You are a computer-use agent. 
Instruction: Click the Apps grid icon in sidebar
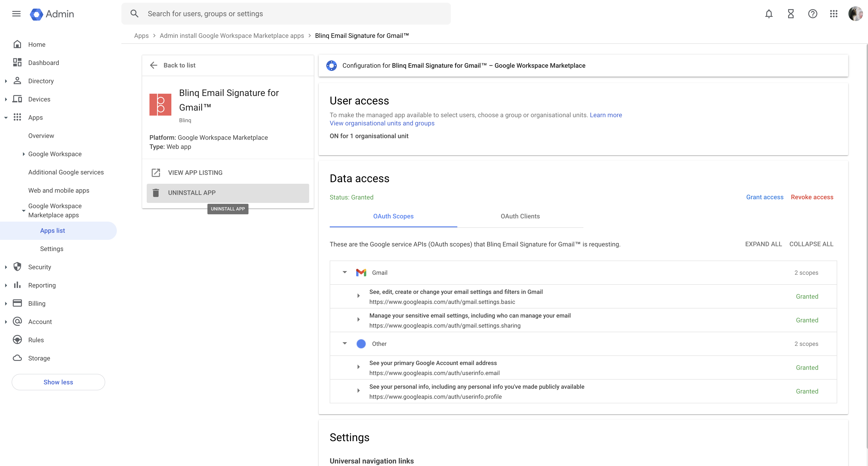click(17, 117)
